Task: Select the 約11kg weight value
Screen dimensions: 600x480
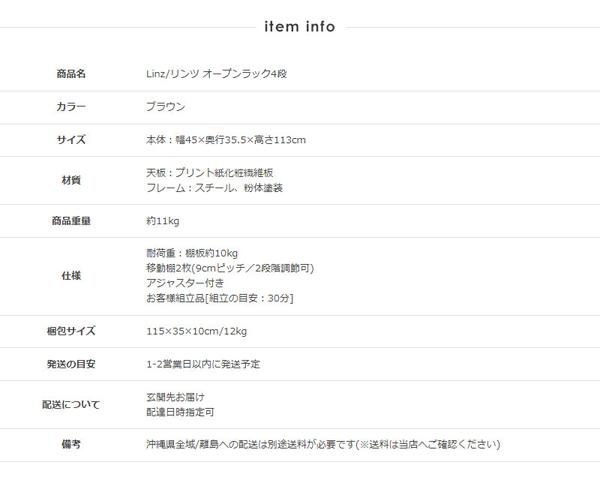Action: pyautogui.click(x=162, y=221)
